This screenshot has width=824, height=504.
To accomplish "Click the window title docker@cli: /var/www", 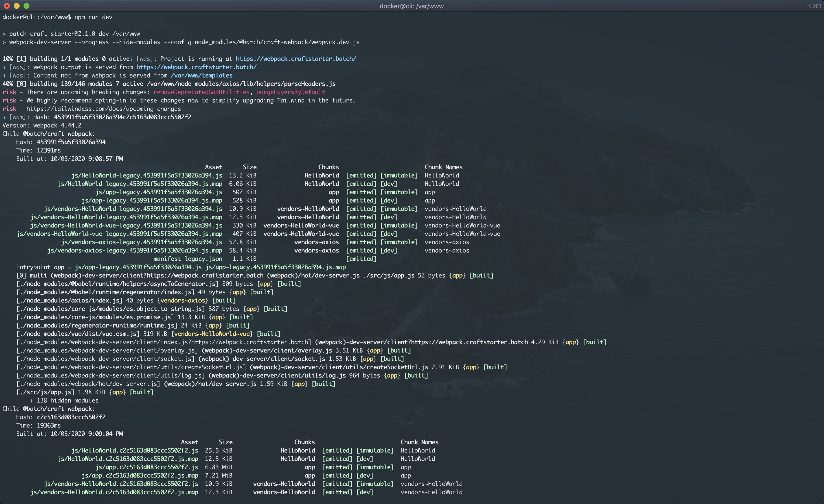I will click(x=411, y=6).
